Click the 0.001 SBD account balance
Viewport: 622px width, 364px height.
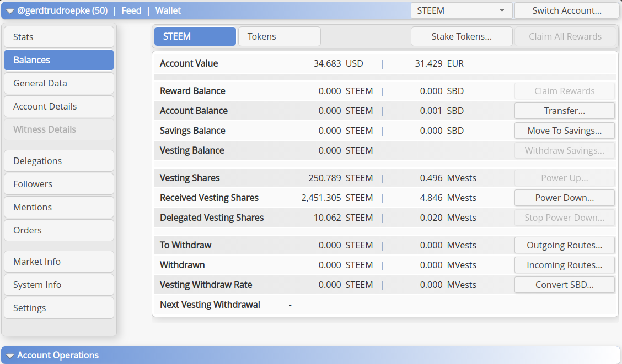(x=442, y=111)
